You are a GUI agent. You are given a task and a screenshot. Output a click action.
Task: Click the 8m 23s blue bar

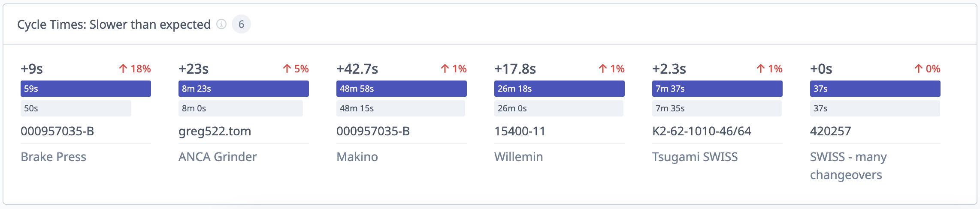pyautogui.click(x=244, y=89)
